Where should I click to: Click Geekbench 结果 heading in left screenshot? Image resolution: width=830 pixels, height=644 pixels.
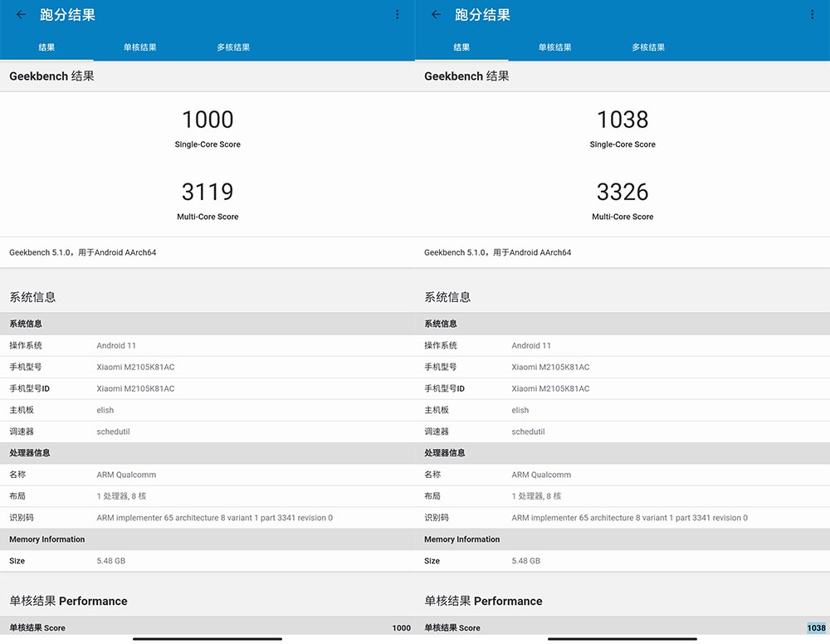[x=51, y=76]
